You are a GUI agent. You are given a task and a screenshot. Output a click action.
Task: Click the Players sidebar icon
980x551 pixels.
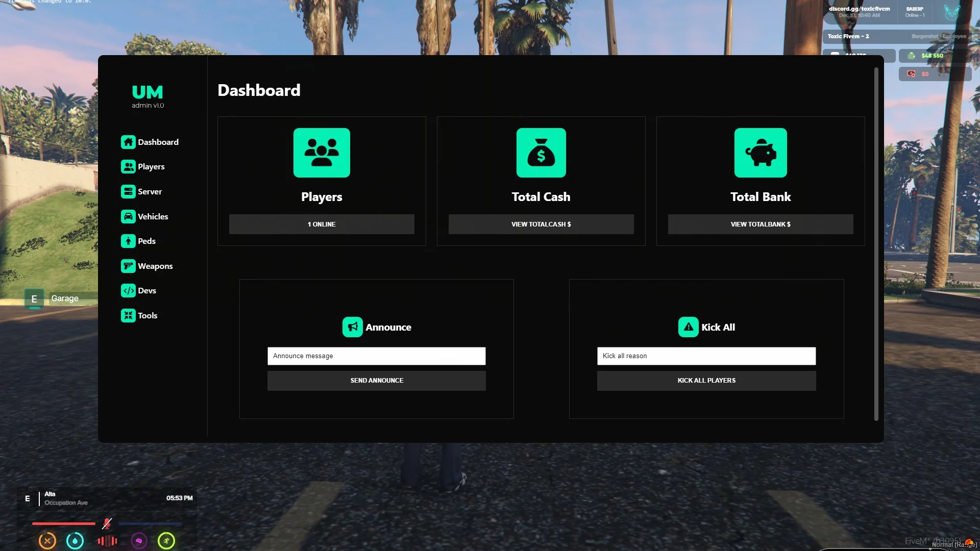[x=128, y=167]
